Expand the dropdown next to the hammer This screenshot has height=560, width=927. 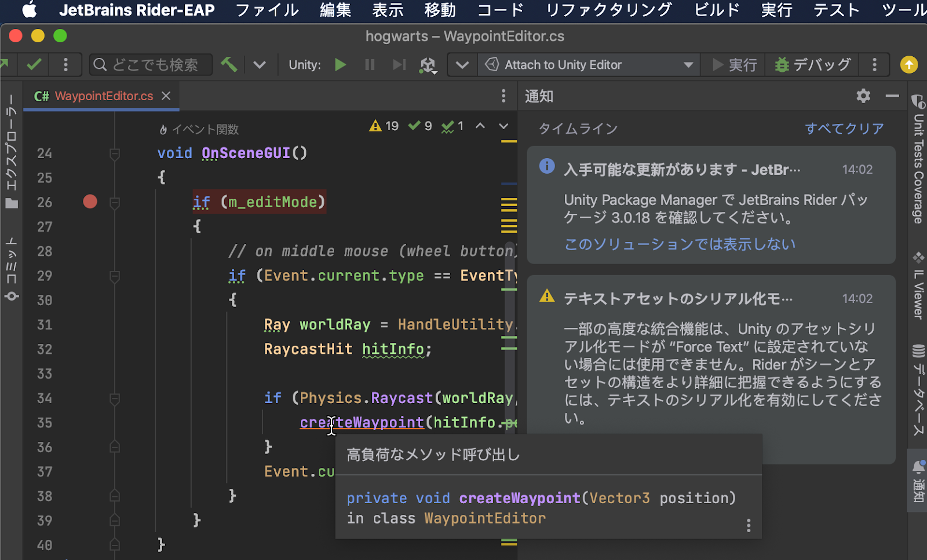[260, 64]
